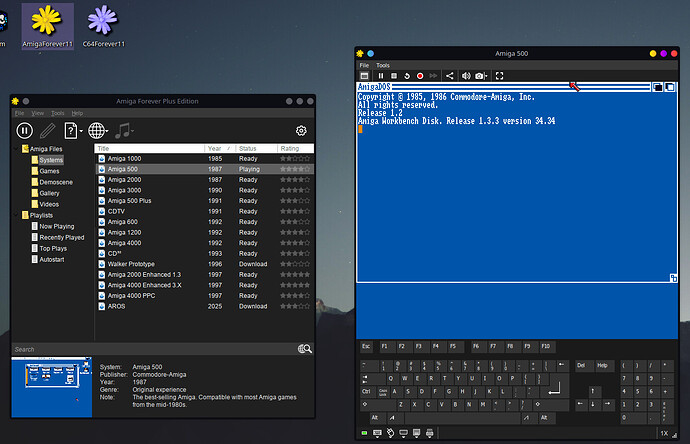Click the web search magnifier icon

pyautogui.click(x=305, y=349)
